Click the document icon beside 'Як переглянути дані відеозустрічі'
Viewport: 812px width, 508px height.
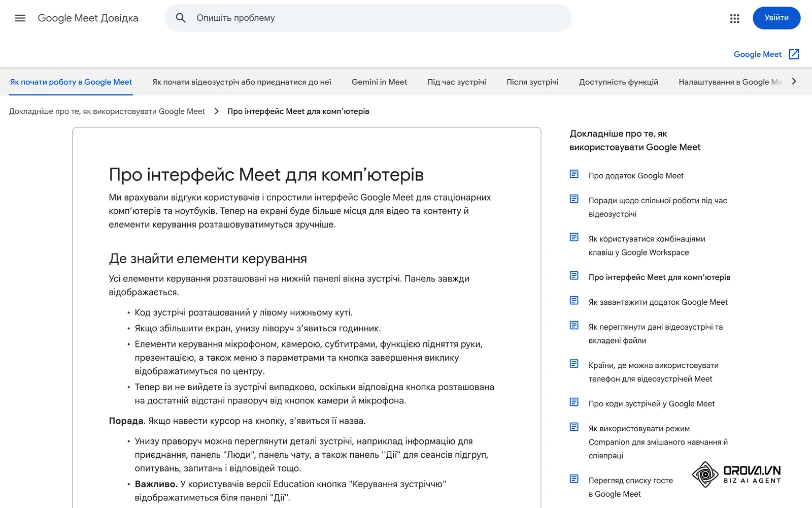tap(574, 326)
